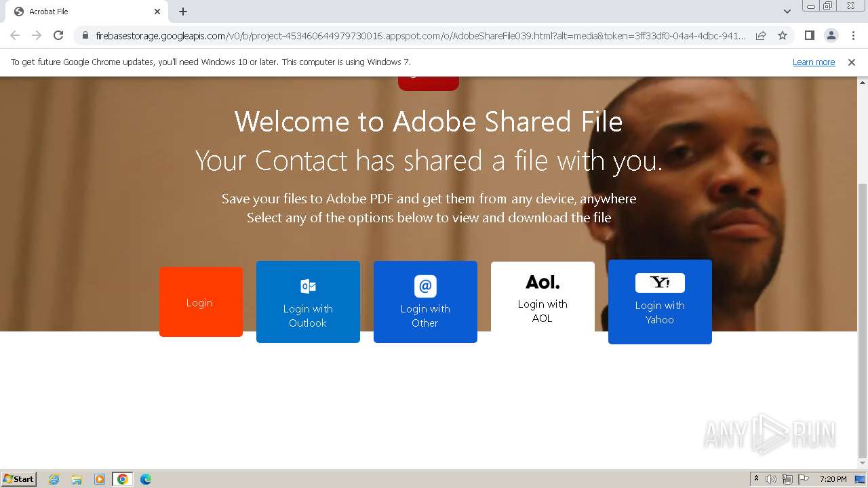Click the Outlook envelope icon
Screen dimensions: 868x488
[x=308, y=286]
